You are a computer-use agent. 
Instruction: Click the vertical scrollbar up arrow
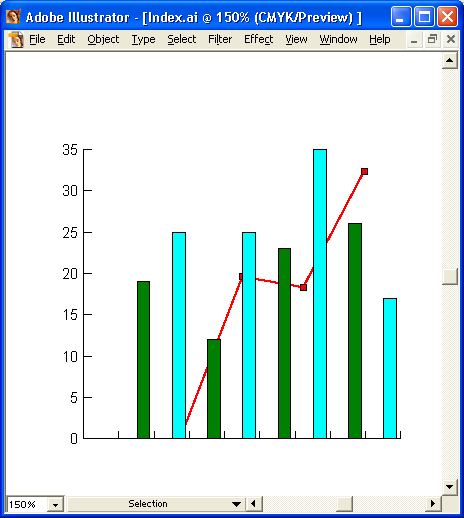[x=450, y=60]
